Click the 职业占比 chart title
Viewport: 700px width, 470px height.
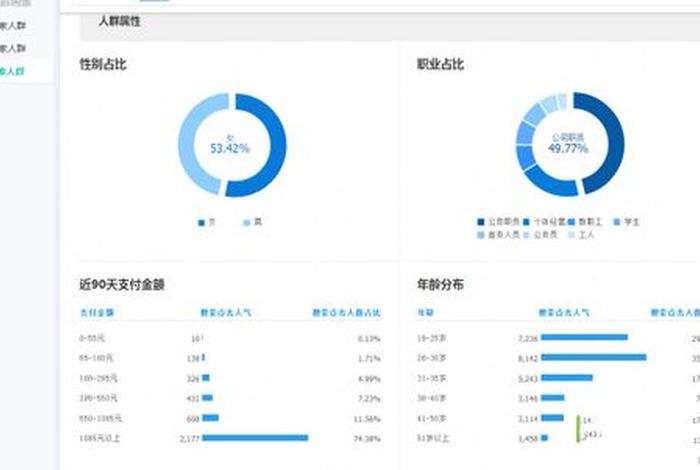[x=440, y=64]
